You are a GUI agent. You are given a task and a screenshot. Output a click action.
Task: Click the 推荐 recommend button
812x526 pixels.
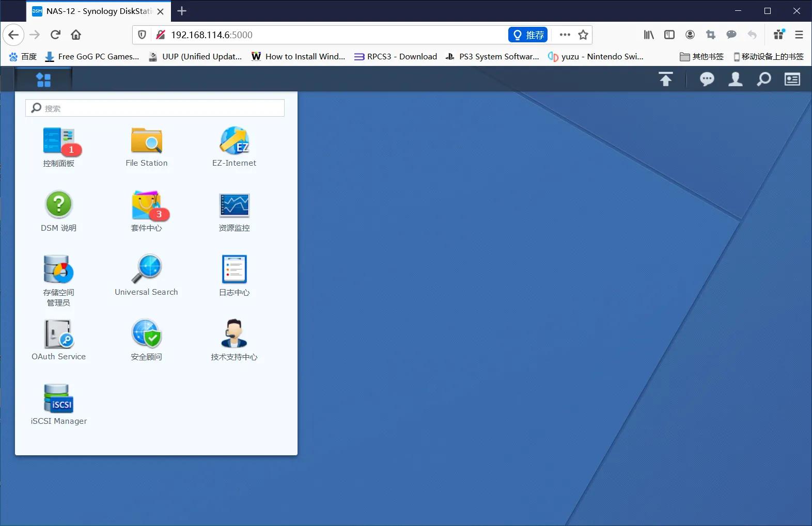coord(528,35)
